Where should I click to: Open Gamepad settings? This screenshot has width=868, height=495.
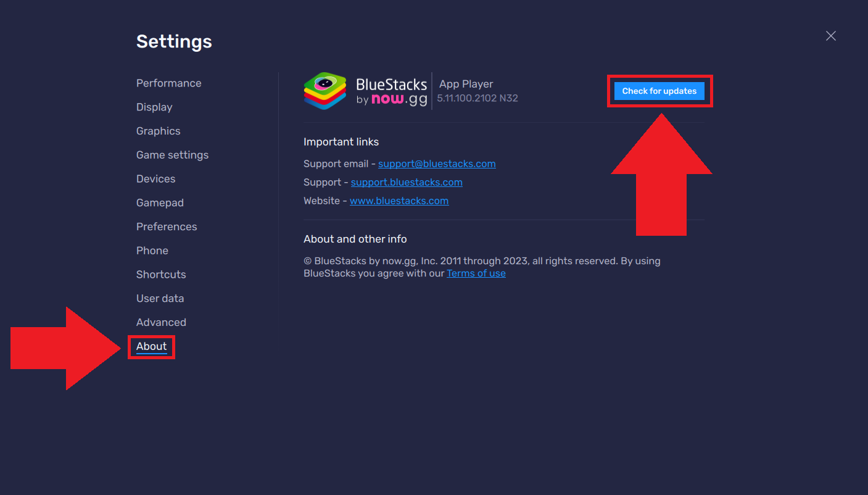[x=160, y=203]
